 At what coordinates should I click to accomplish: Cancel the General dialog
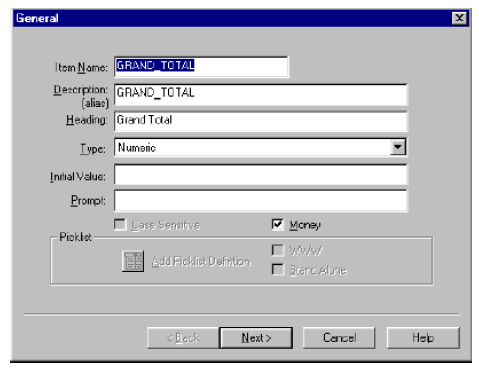point(339,338)
